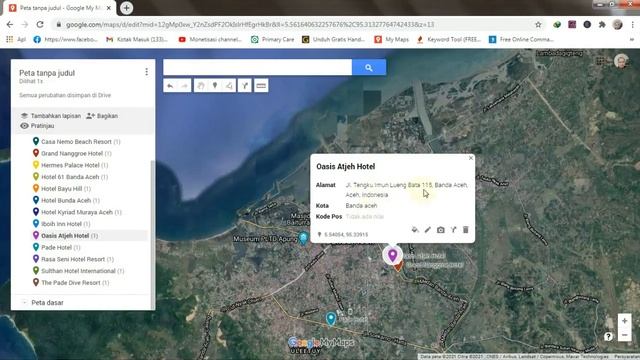Viewport: 640px width, 360px height.
Task: Click the empty Kode Pos value field
Action: 365,217
